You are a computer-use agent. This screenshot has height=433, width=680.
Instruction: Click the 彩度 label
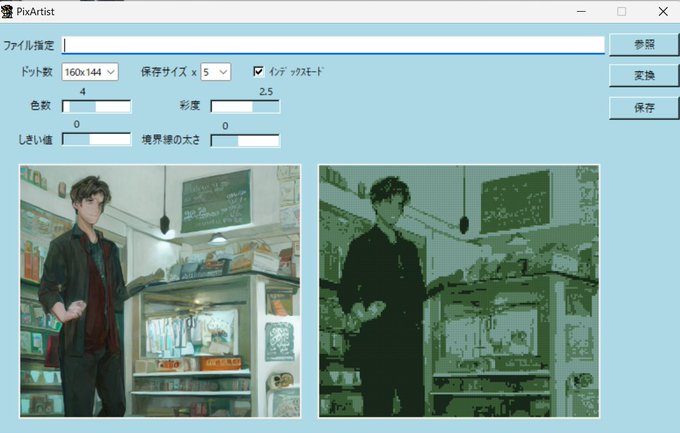(x=190, y=105)
